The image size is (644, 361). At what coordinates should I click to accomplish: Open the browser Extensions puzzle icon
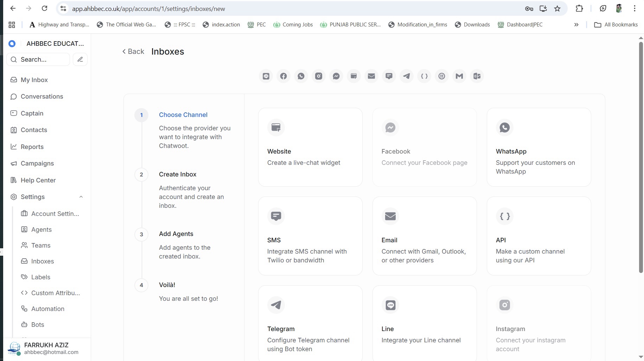click(579, 9)
